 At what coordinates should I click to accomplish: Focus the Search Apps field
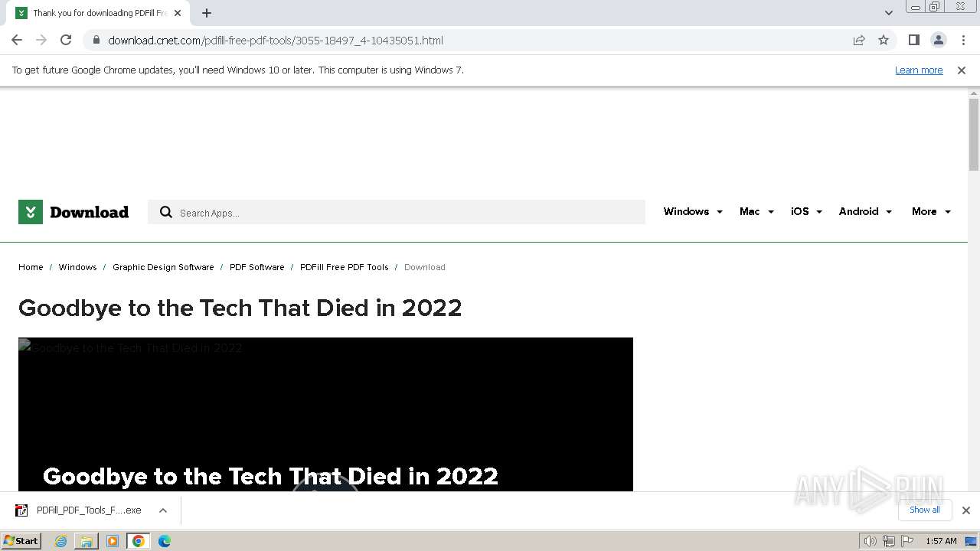[x=397, y=212]
